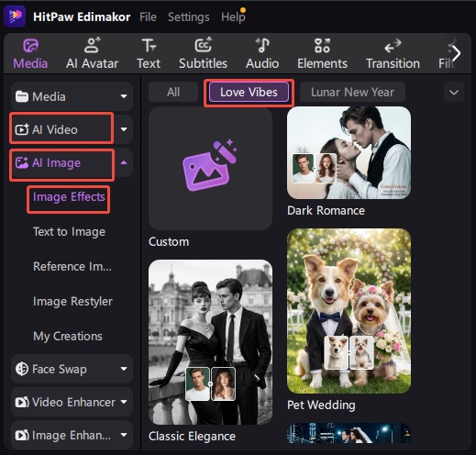The height and width of the screenshot is (455, 476).
Task: Select the All category tab
Action: (173, 92)
